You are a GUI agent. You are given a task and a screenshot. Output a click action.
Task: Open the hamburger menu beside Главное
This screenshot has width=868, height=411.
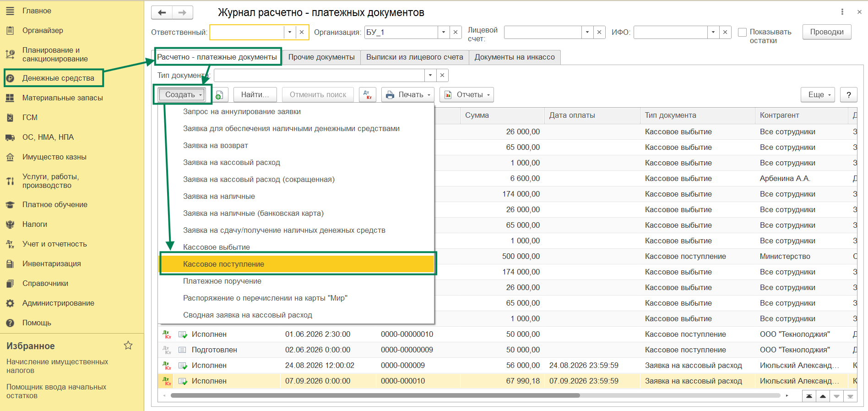tap(10, 11)
